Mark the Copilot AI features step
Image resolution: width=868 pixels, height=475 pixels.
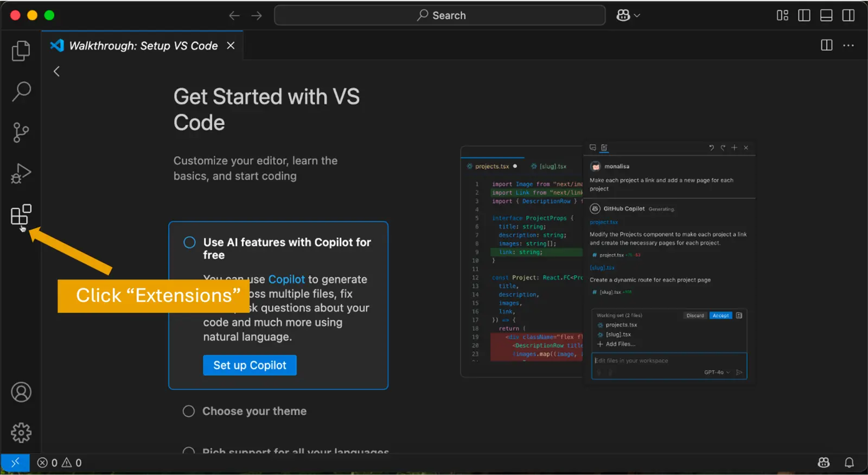tap(189, 242)
